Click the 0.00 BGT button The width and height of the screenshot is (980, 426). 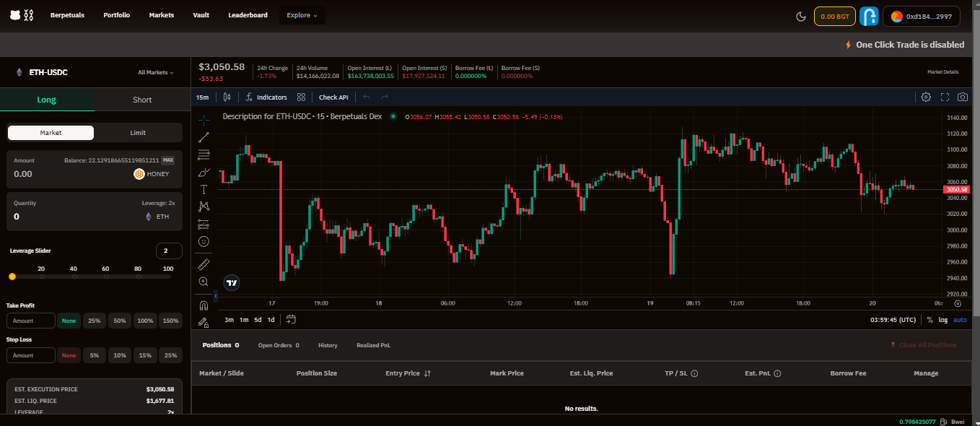click(835, 16)
